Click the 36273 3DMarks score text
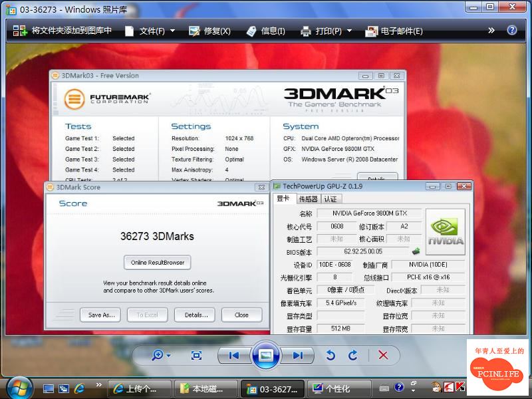Image resolution: width=532 pixels, height=399 pixels. 157,236
